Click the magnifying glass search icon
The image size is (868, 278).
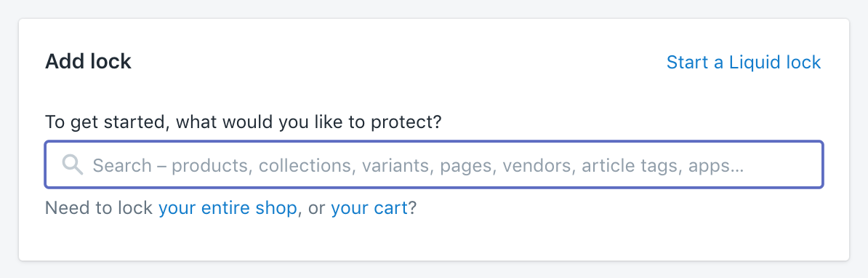pos(73,165)
